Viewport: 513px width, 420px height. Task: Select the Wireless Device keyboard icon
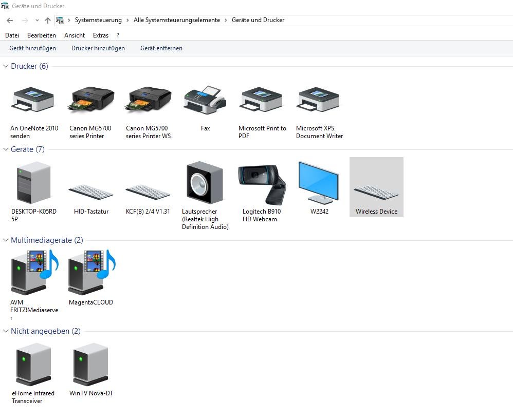click(x=376, y=193)
